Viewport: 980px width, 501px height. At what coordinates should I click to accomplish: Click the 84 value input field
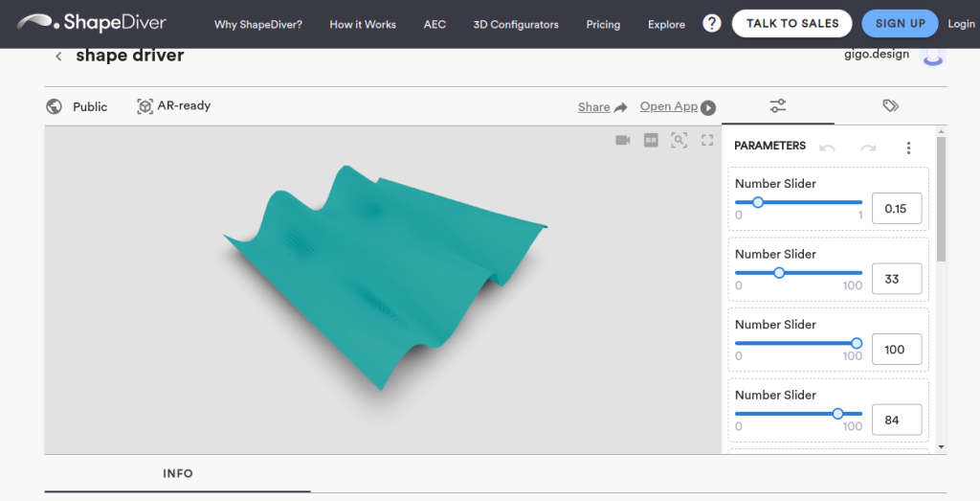[x=897, y=420]
